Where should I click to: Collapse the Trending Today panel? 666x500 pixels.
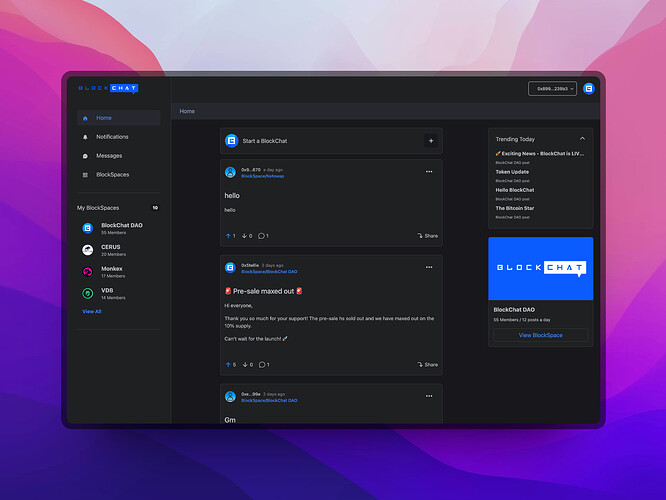pos(582,139)
